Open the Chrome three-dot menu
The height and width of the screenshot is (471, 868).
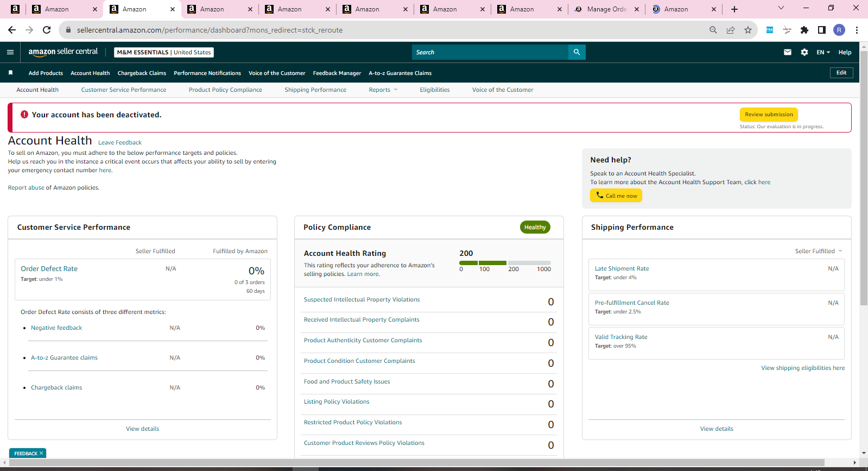(857, 30)
